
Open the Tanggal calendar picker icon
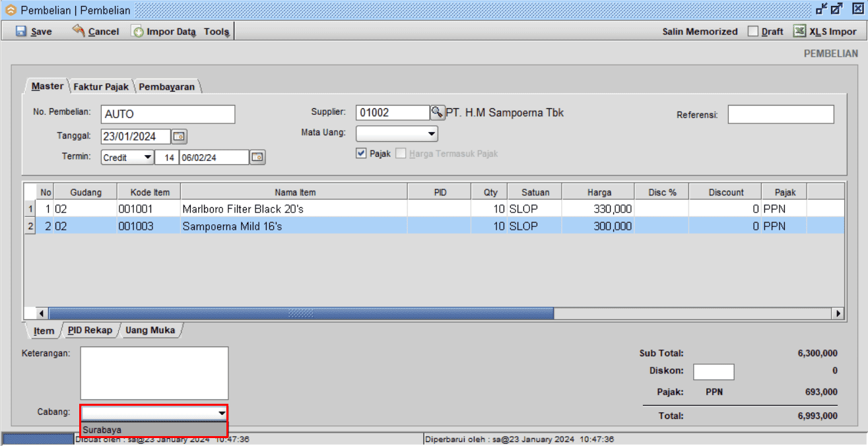click(179, 137)
